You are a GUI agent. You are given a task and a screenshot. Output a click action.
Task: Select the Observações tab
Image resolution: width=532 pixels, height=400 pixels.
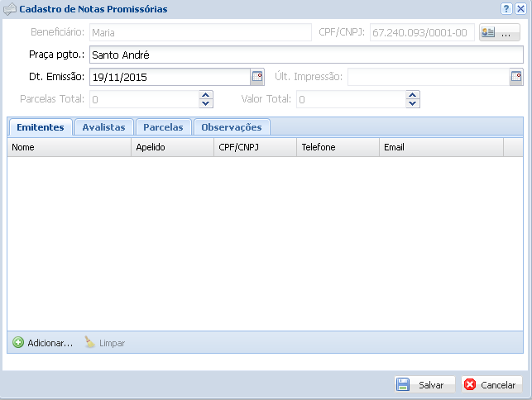click(232, 127)
